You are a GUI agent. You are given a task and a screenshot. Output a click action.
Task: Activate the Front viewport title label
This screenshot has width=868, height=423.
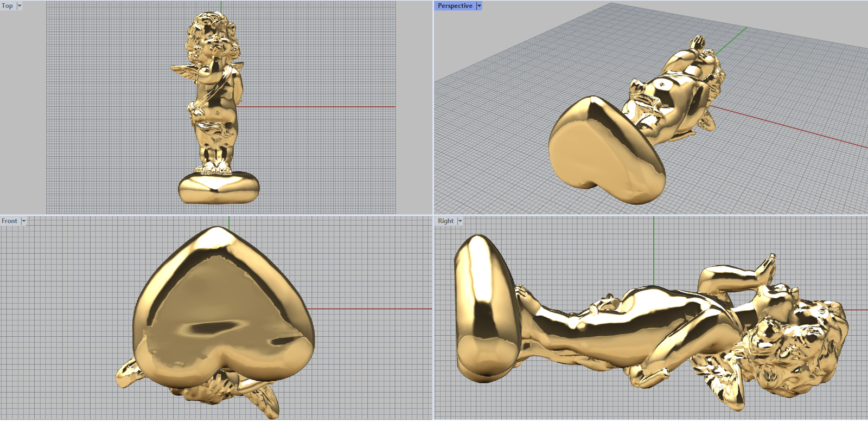click(9, 221)
